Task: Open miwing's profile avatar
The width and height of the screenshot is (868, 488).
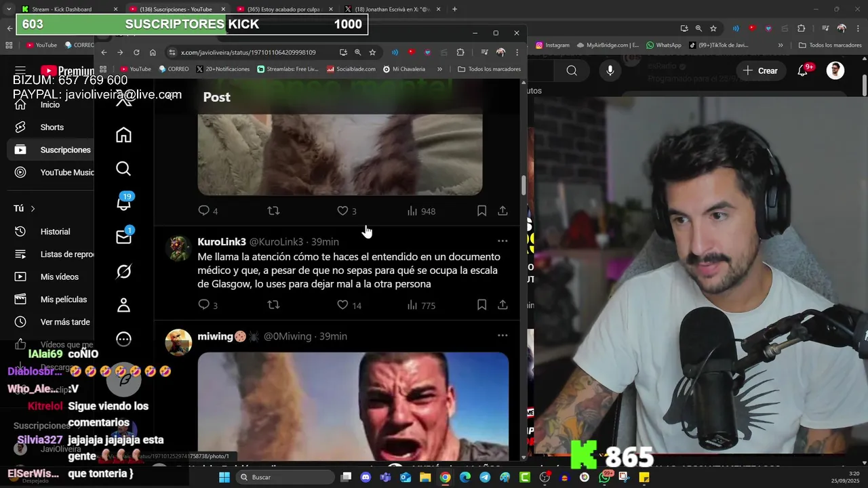Action: (x=178, y=342)
